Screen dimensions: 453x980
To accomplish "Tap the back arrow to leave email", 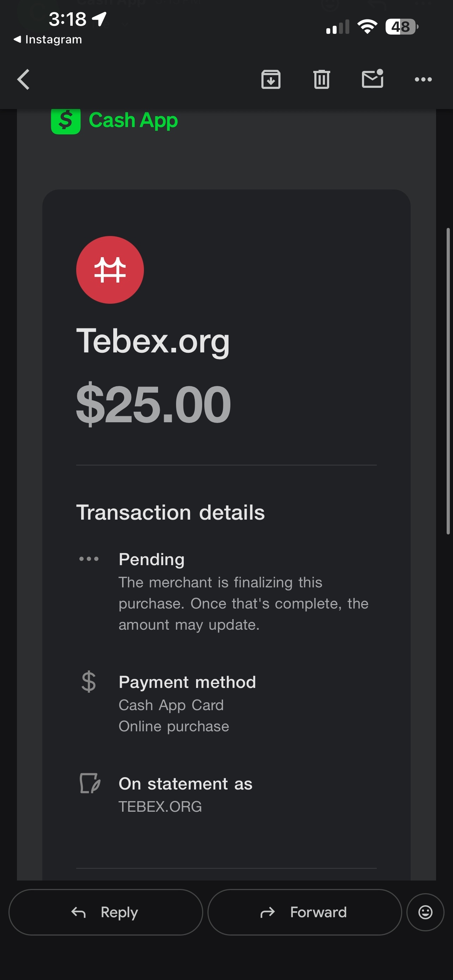I will pyautogui.click(x=24, y=79).
